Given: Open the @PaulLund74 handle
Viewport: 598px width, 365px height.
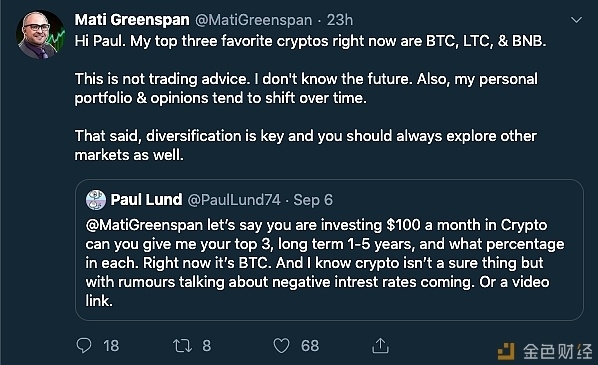Looking at the screenshot, I should coord(234,200).
